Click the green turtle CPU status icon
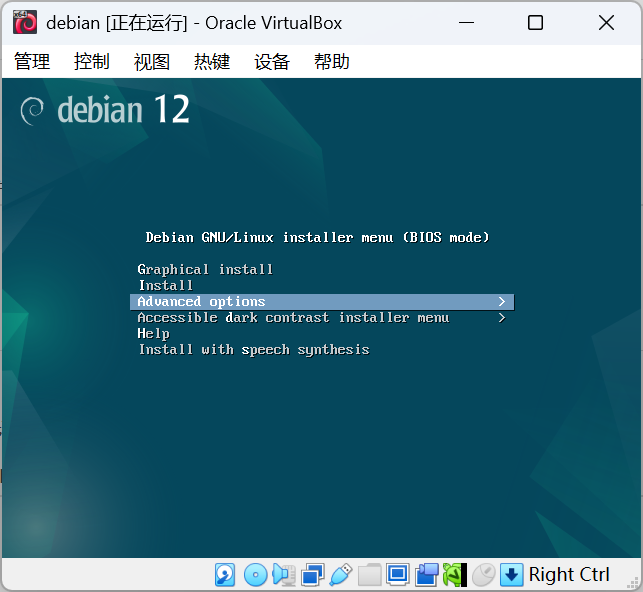The image size is (643, 592). [454, 575]
